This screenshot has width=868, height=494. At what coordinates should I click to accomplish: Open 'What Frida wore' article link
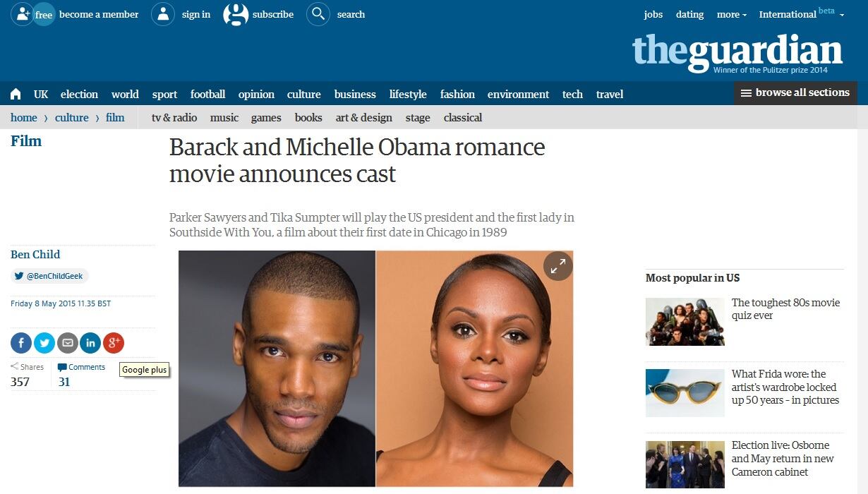point(785,387)
